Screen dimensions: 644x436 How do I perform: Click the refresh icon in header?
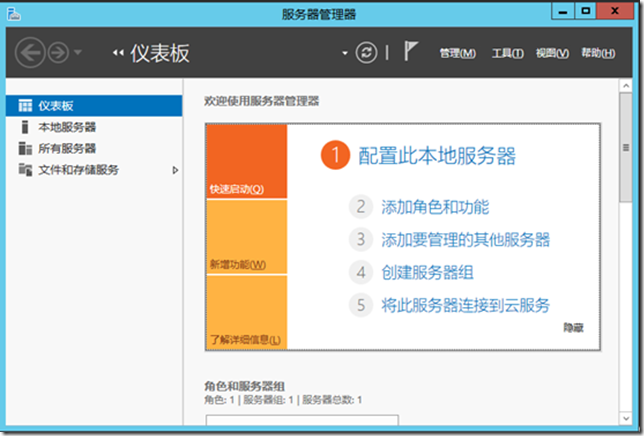[x=366, y=53]
